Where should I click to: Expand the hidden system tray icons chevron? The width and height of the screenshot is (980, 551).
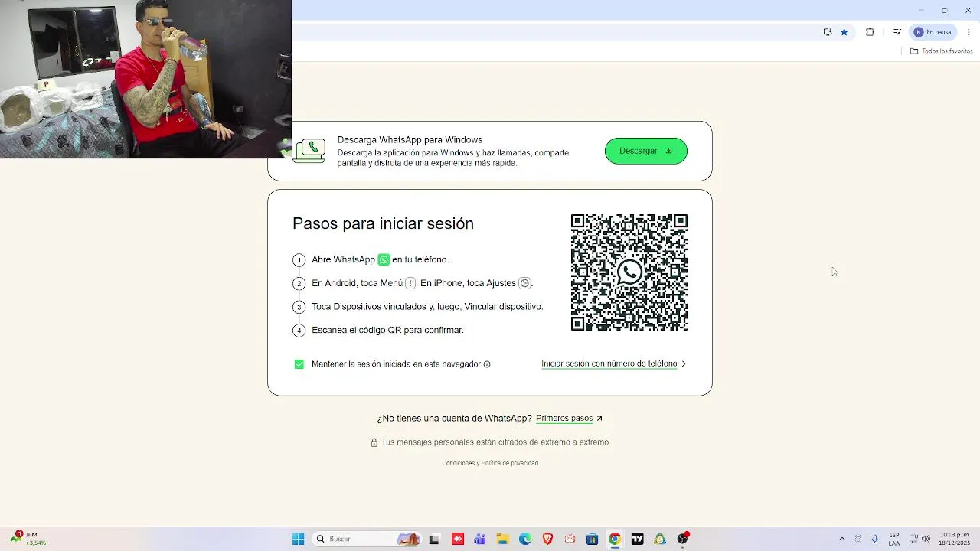click(x=842, y=539)
